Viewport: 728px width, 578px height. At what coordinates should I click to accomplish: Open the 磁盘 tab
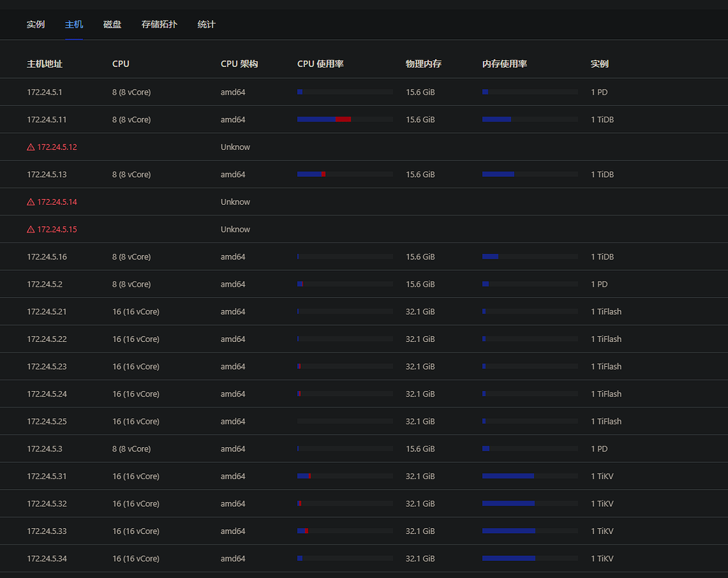pos(112,23)
